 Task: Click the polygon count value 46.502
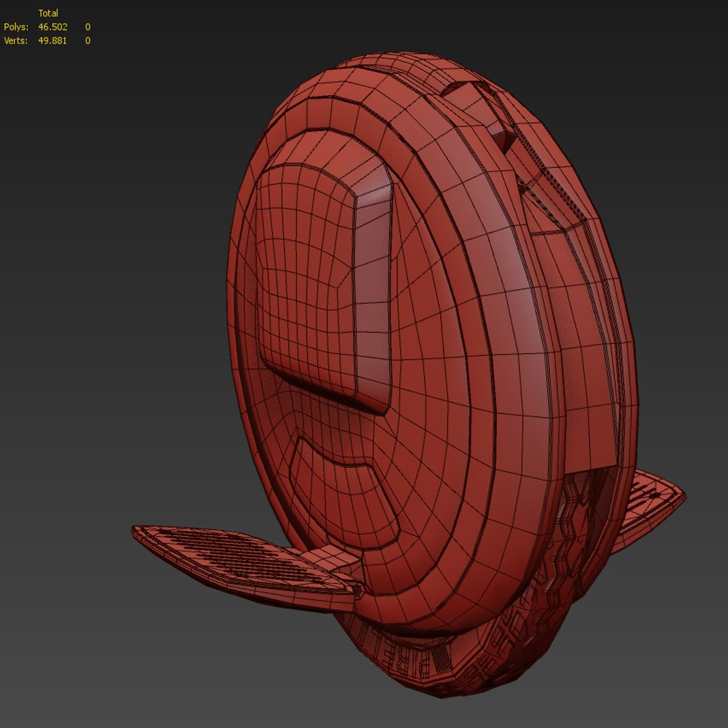pos(53,27)
